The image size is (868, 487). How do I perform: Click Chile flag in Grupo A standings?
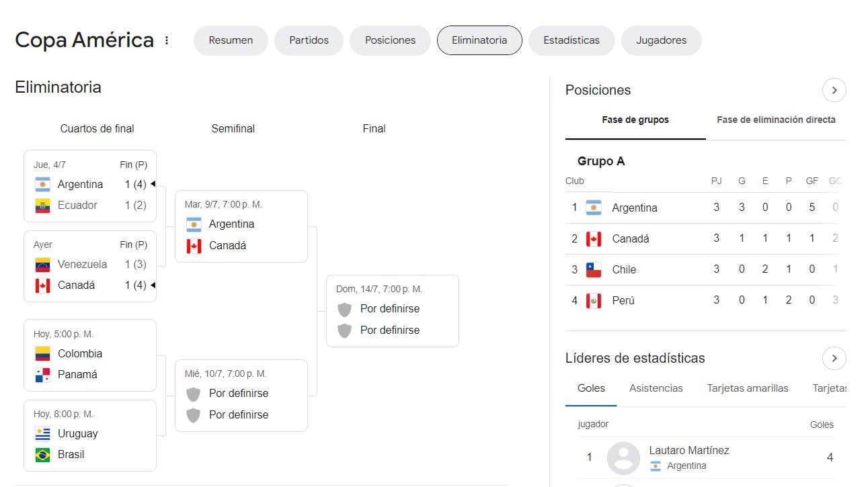pyautogui.click(x=593, y=269)
